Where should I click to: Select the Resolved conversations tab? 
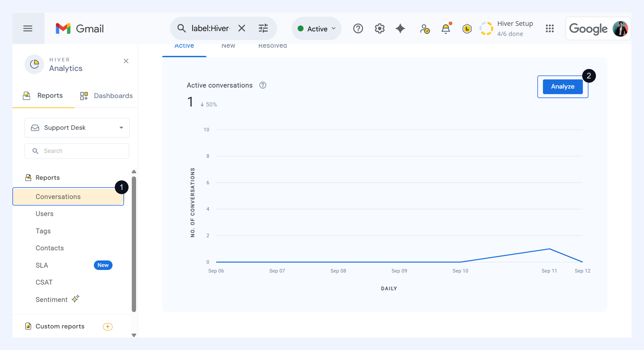tap(273, 46)
